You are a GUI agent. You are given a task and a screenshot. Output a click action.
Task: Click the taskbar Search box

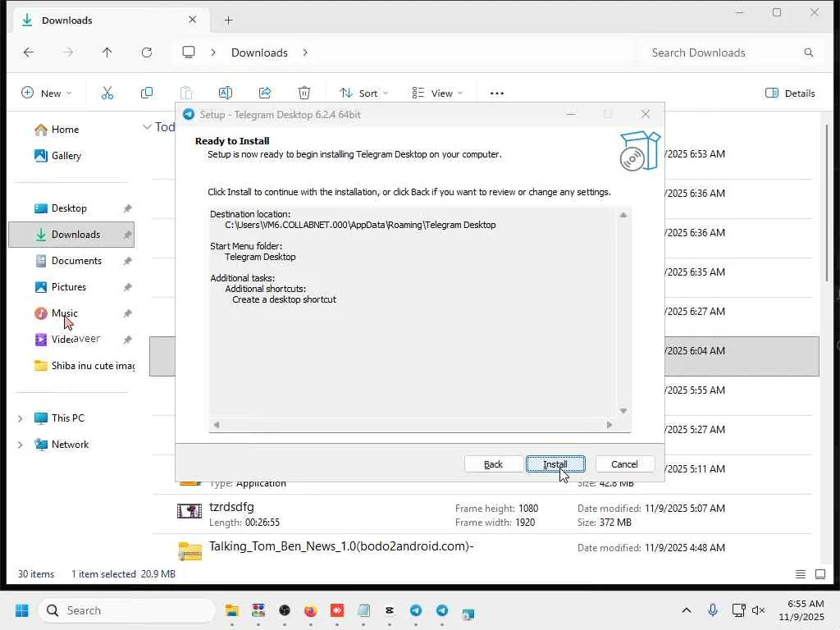(x=126, y=610)
